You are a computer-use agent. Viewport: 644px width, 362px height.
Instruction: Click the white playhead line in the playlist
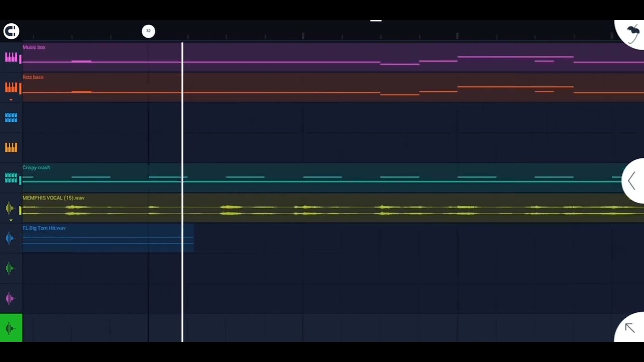point(182,192)
